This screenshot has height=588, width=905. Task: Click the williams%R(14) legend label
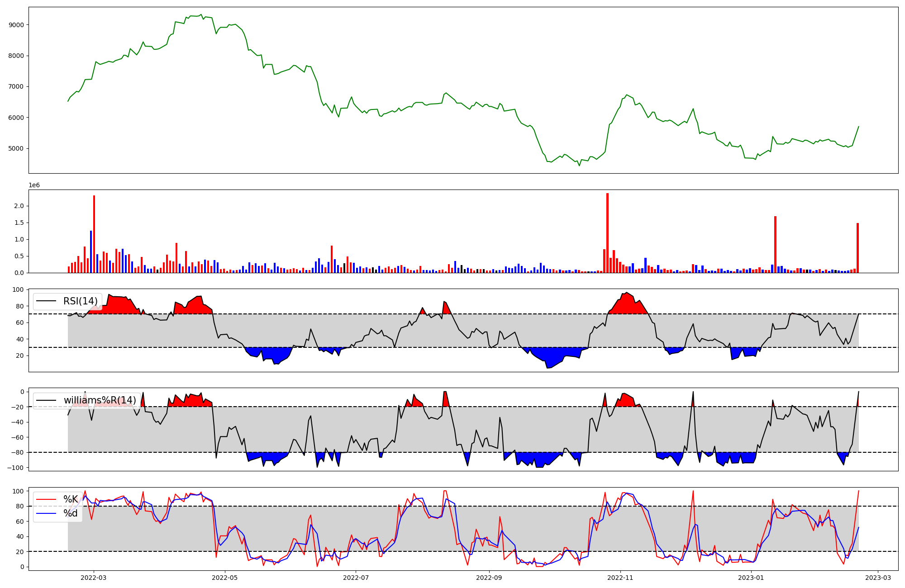[100, 400]
